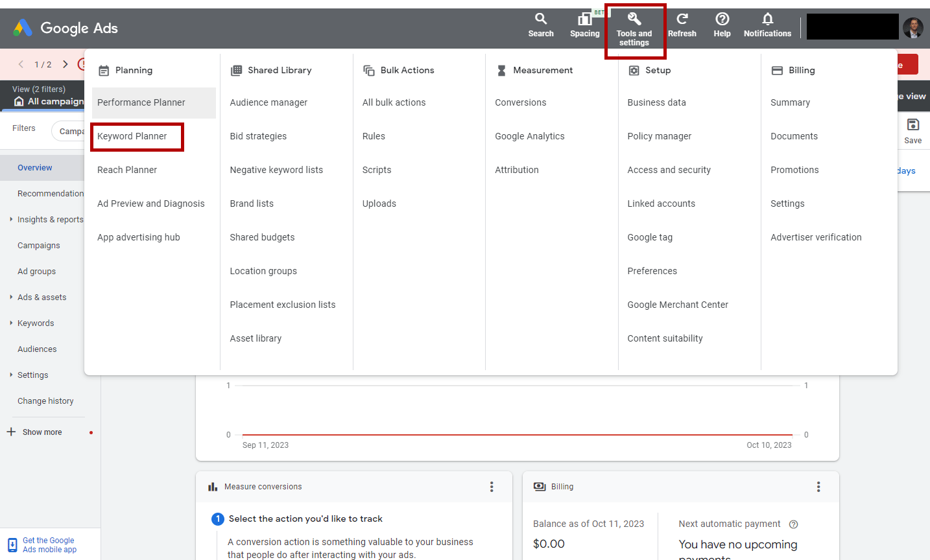Click the Measurement hourglass icon

pyautogui.click(x=501, y=70)
